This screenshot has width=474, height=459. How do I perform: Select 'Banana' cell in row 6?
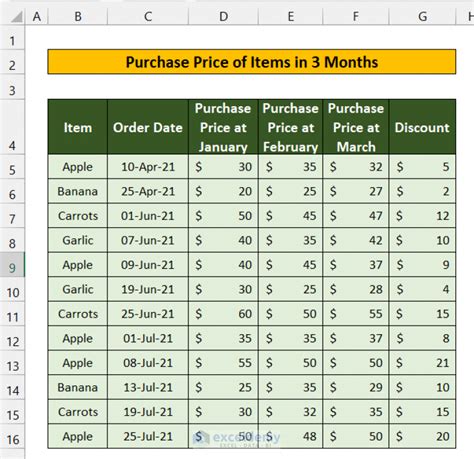pyautogui.click(x=78, y=191)
